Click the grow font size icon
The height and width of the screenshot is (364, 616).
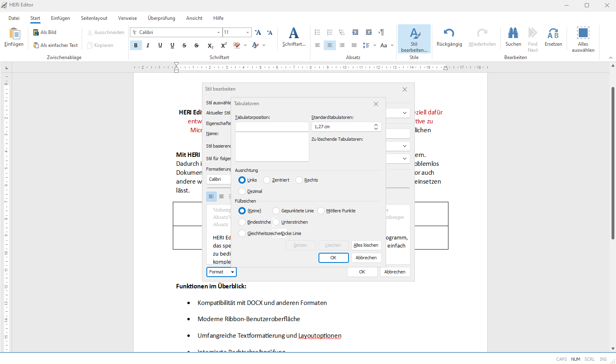click(x=258, y=32)
